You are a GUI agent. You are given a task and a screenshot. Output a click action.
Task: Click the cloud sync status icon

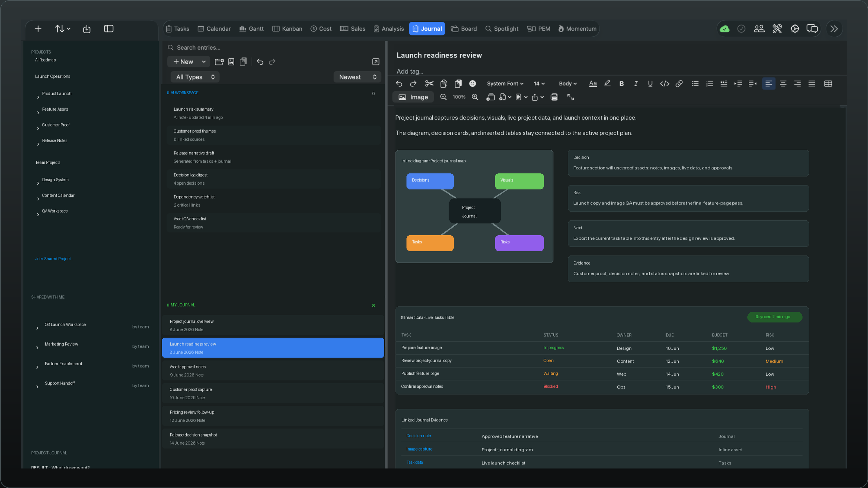(725, 29)
